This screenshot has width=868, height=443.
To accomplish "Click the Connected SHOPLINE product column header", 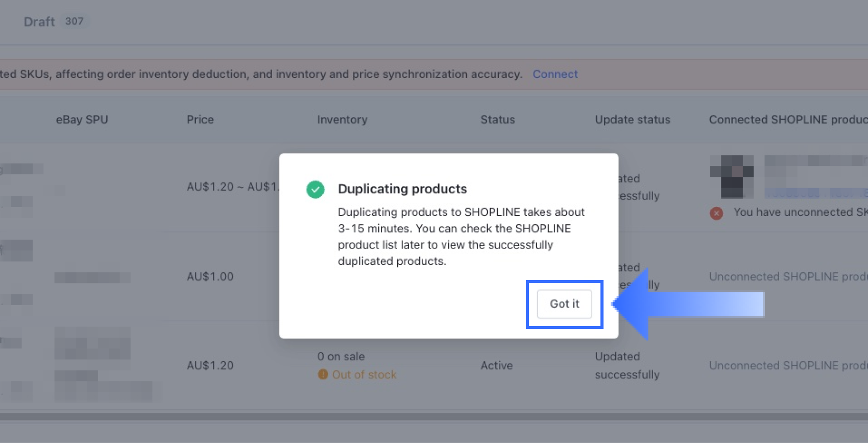I will point(787,120).
